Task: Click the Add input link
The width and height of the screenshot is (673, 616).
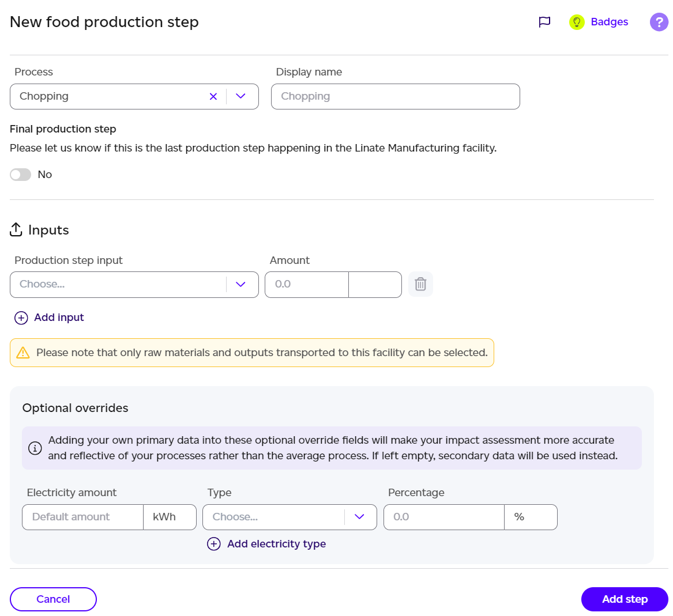Action: 59,318
